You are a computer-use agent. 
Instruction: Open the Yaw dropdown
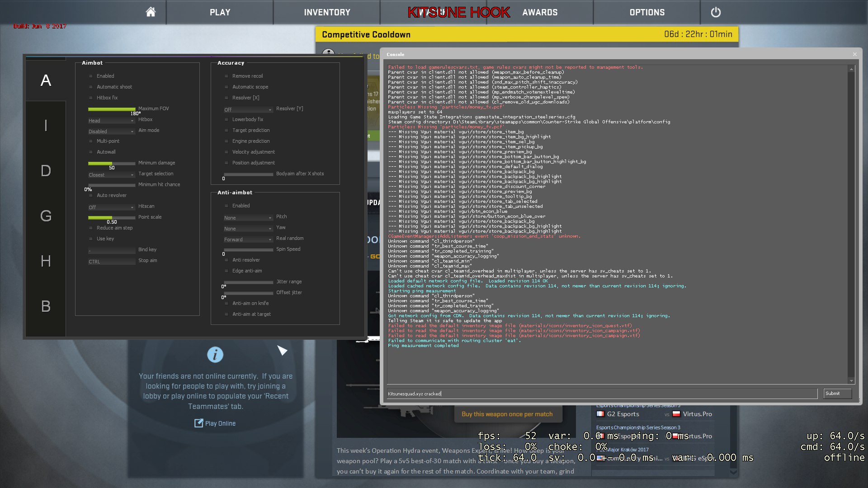248,229
